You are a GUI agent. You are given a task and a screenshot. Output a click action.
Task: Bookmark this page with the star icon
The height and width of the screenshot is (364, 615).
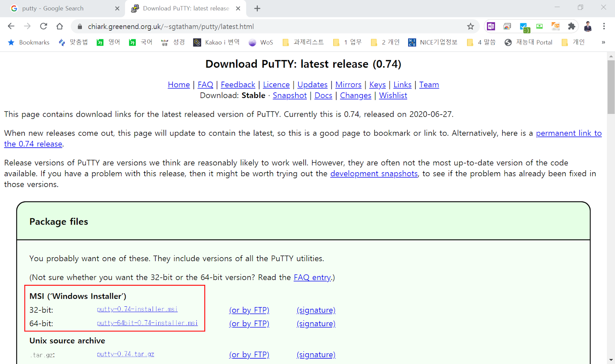point(470,26)
